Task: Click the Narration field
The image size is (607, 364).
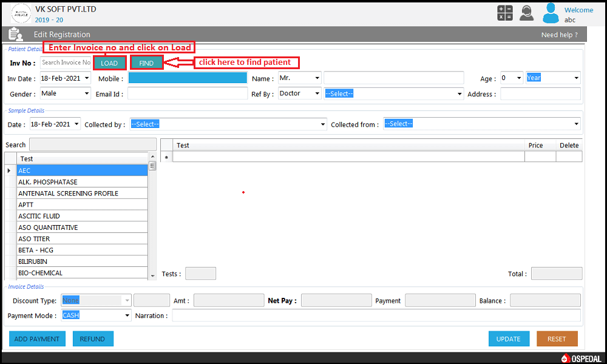Action: [376, 315]
